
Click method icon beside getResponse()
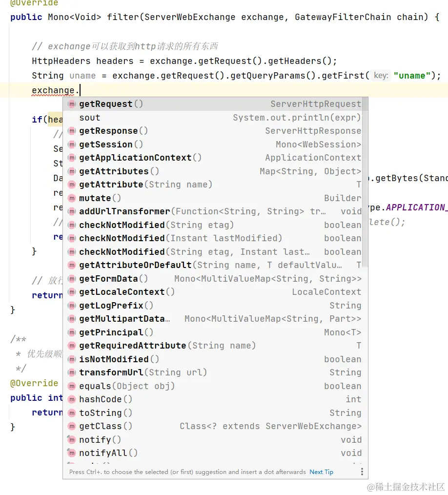pyautogui.click(x=72, y=131)
